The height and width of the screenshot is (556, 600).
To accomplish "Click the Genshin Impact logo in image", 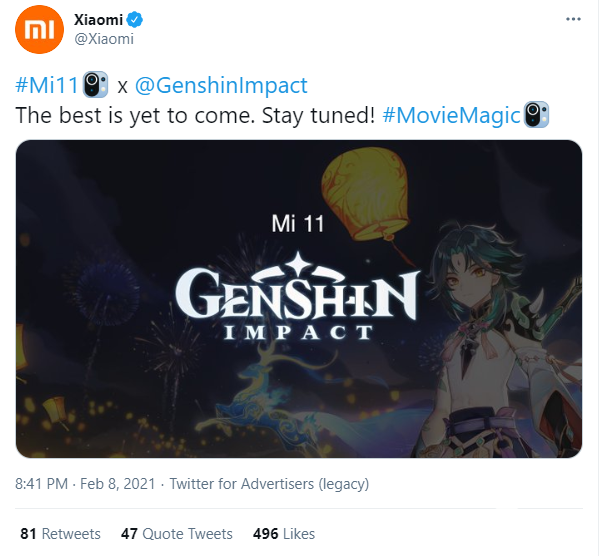I will 298,297.
